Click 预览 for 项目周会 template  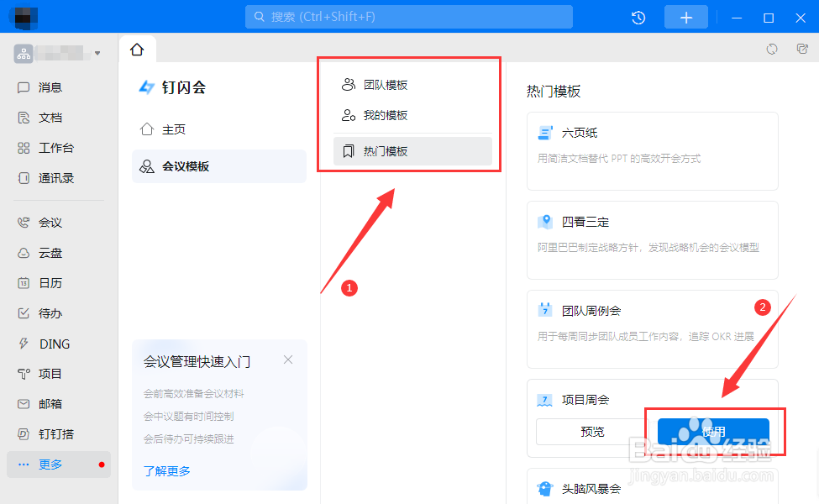(592, 432)
